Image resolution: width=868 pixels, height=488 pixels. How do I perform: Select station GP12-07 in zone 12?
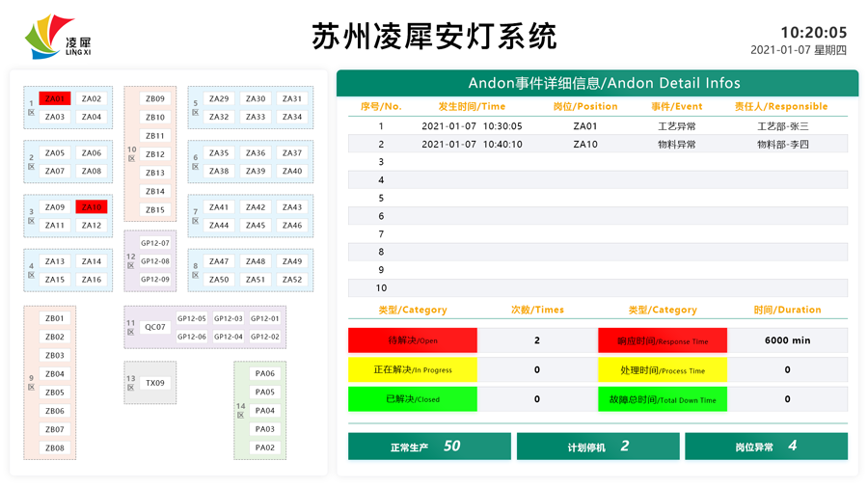tap(155, 243)
